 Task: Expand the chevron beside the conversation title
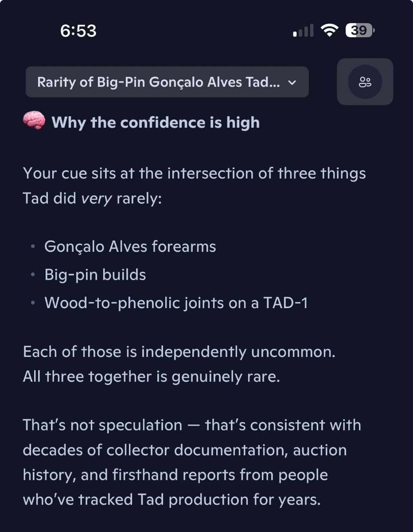click(x=292, y=82)
